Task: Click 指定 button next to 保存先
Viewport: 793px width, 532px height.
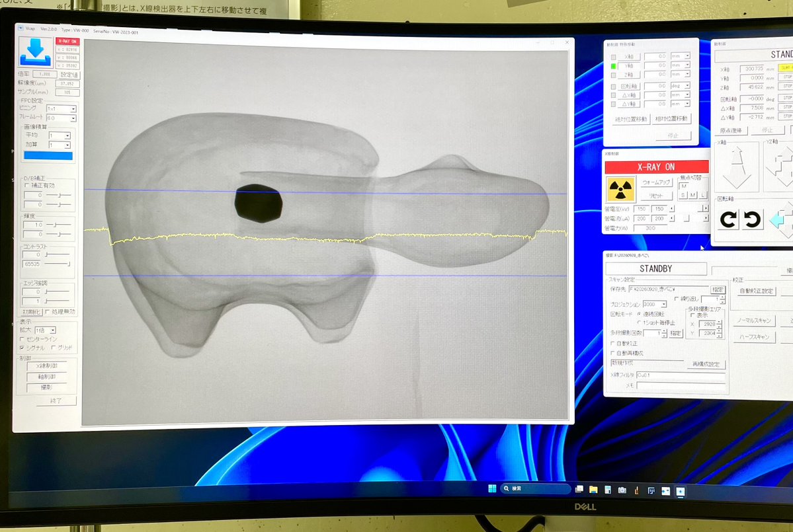Action: (x=718, y=289)
